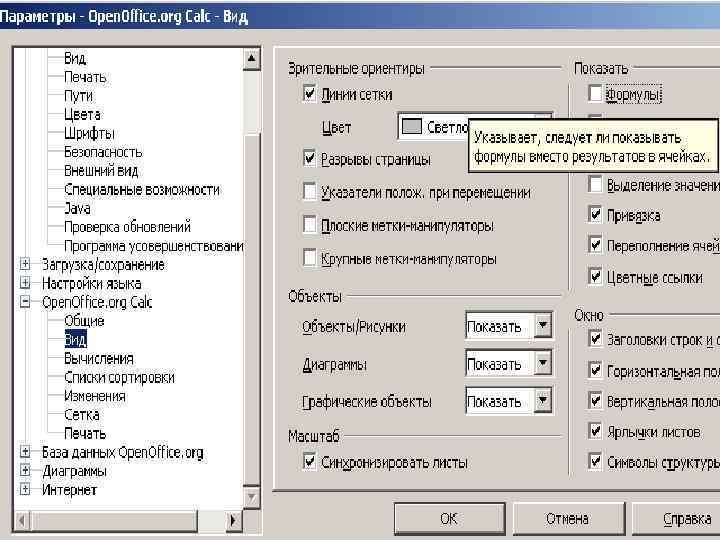Click tree horizontal scroll-right arrow
The width and height of the screenshot is (720, 540).
point(233,520)
